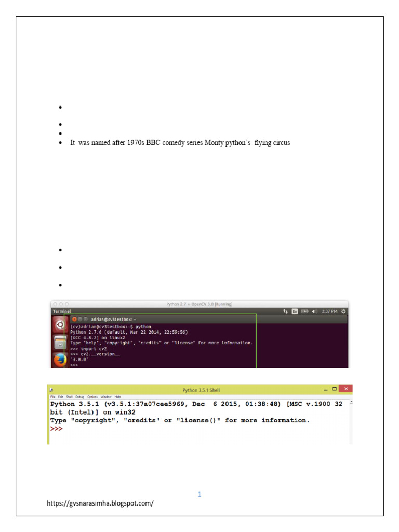
Task: Open the Edit menu in Python Shell
Action: (60, 397)
